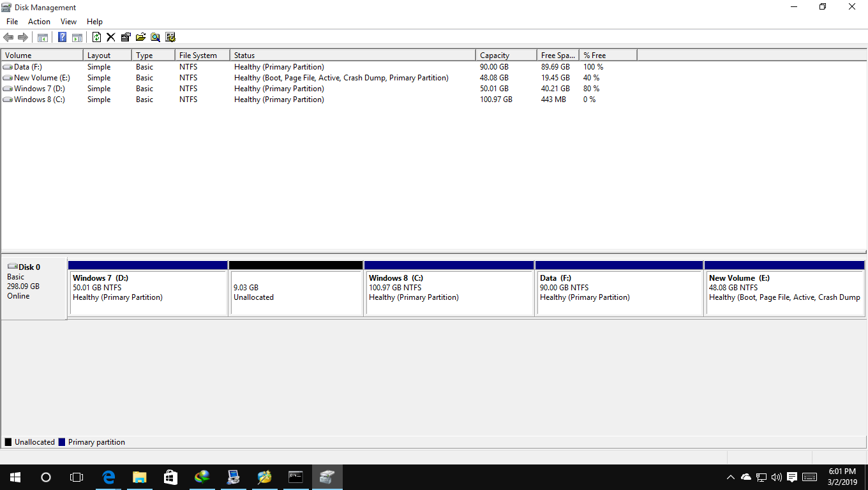Click the Forward arrow toolbar icon

[22, 37]
